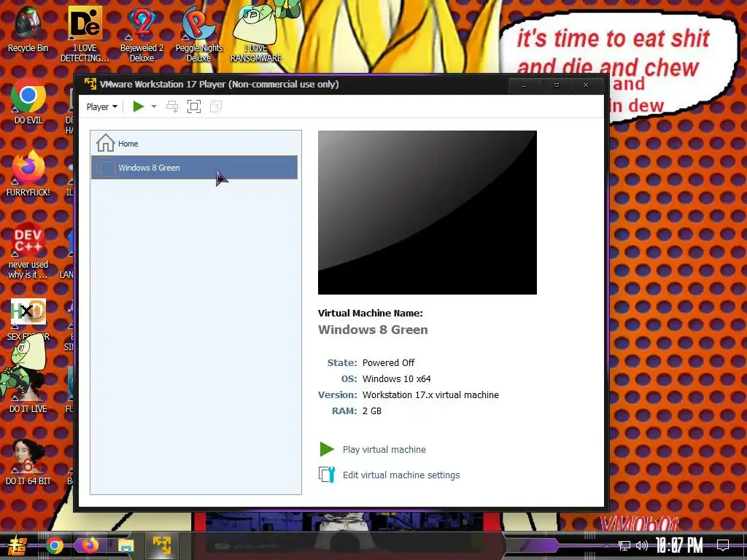Click the volume speaker tray icon
The image size is (747, 560).
(642, 545)
